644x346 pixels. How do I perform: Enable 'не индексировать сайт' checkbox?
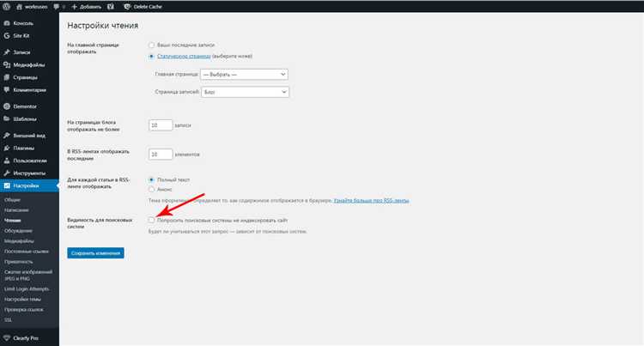coord(151,220)
